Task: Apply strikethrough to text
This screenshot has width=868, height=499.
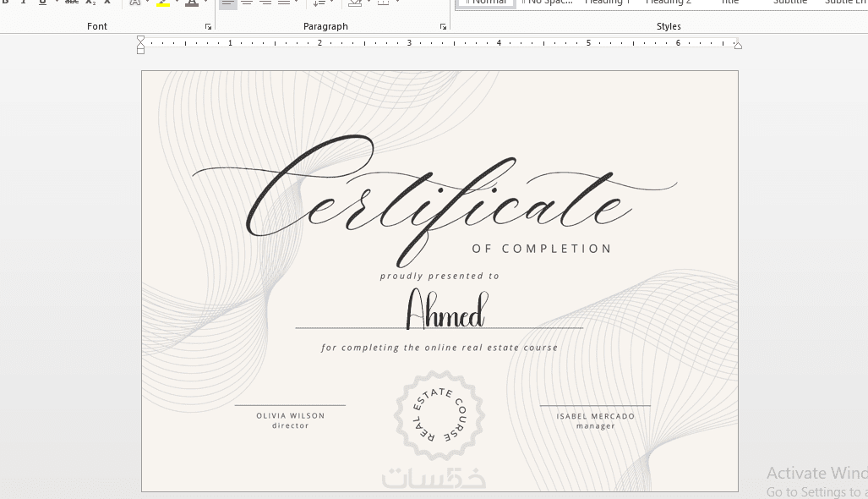Action: 71,3
